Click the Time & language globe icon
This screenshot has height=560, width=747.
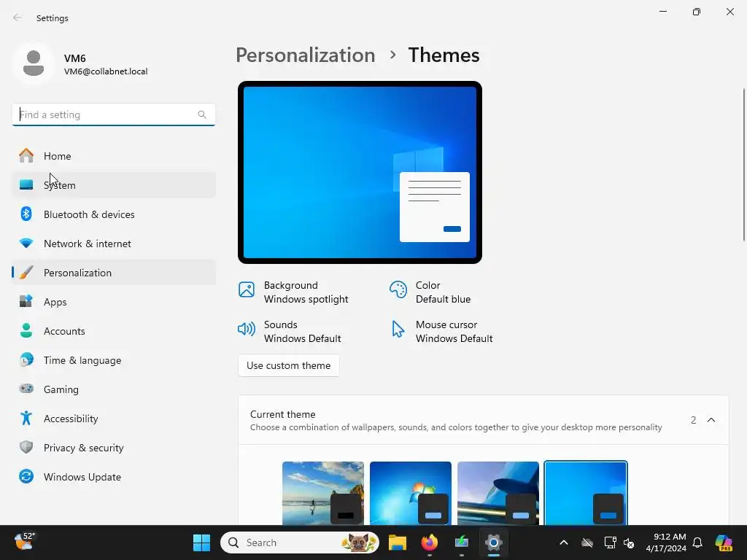(x=26, y=360)
